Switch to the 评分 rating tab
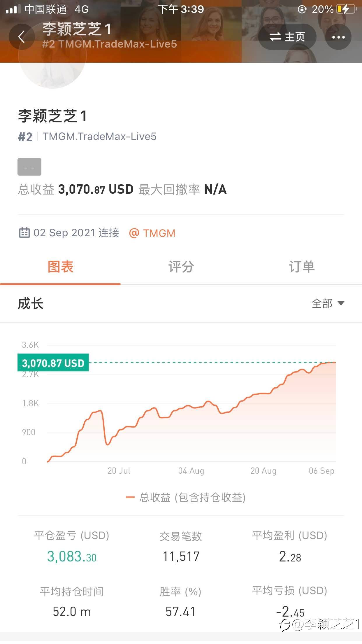 click(181, 267)
